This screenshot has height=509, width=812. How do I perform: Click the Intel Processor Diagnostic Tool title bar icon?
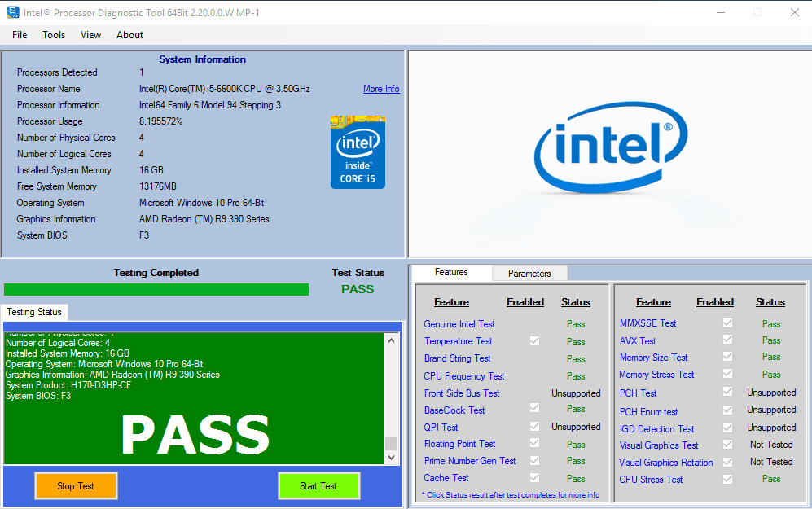[x=12, y=12]
